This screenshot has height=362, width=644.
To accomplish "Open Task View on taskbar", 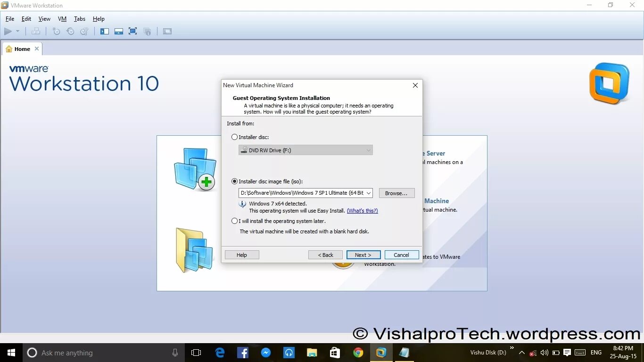I will pyautogui.click(x=196, y=353).
